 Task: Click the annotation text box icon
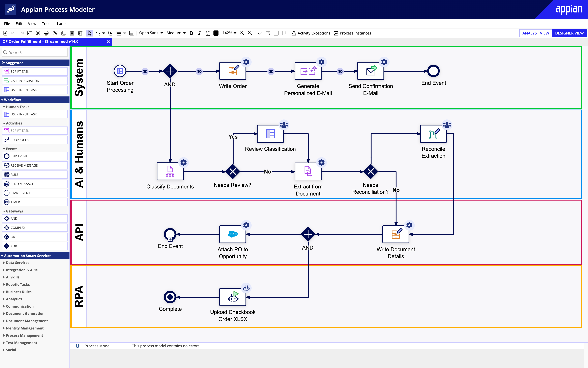[x=111, y=33]
